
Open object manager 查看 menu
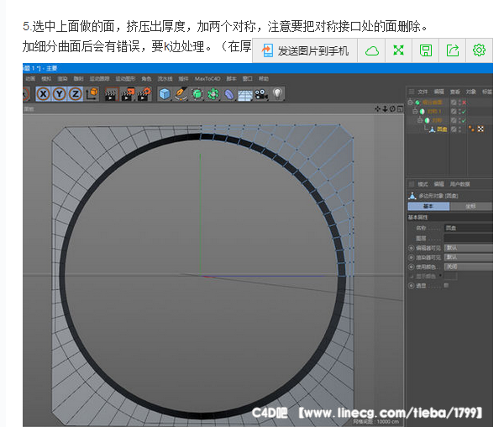tap(454, 92)
